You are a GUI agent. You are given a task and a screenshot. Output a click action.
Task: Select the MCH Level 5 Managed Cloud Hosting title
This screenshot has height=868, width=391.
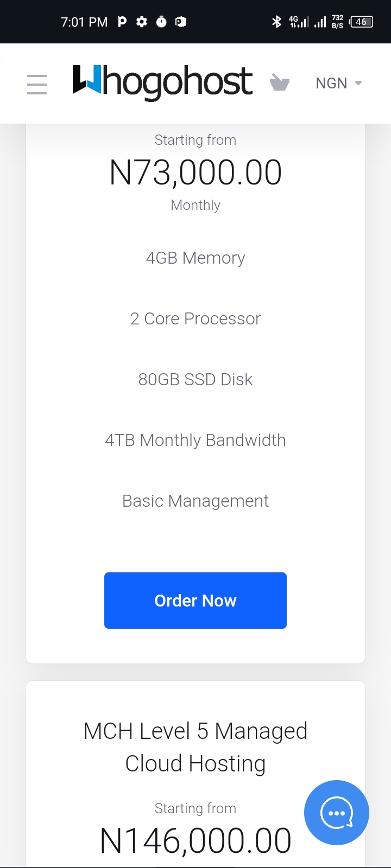pos(195,747)
